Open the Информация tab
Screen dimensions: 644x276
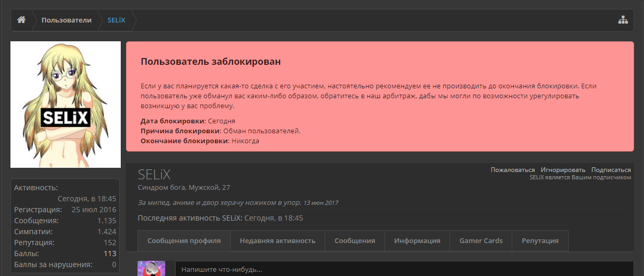pyautogui.click(x=417, y=241)
